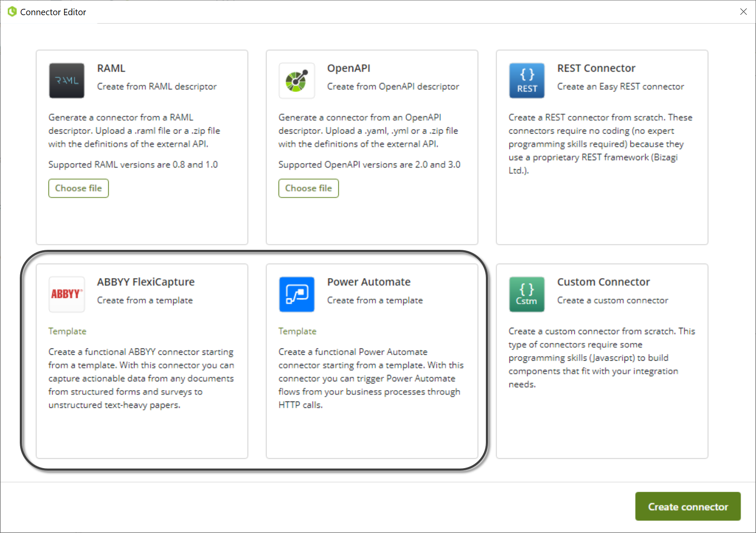Click the OpenAPI connector icon
This screenshot has height=533, width=756.
click(297, 80)
